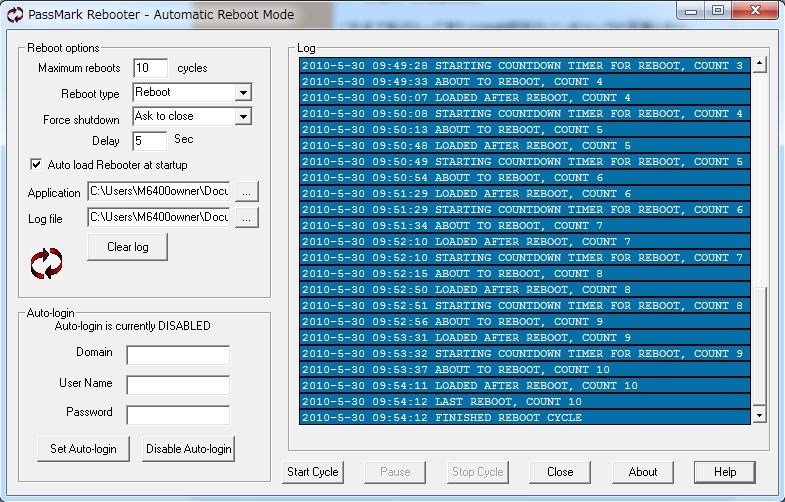Screen dimensions: 785x502
Task: Browse for the Log file location
Action: coord(247,218)
